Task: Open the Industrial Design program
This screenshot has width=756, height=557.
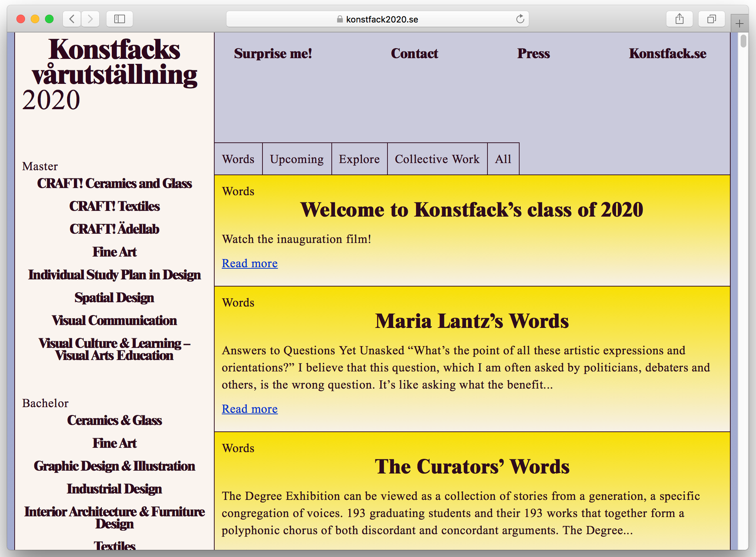Action: point(114,489)
